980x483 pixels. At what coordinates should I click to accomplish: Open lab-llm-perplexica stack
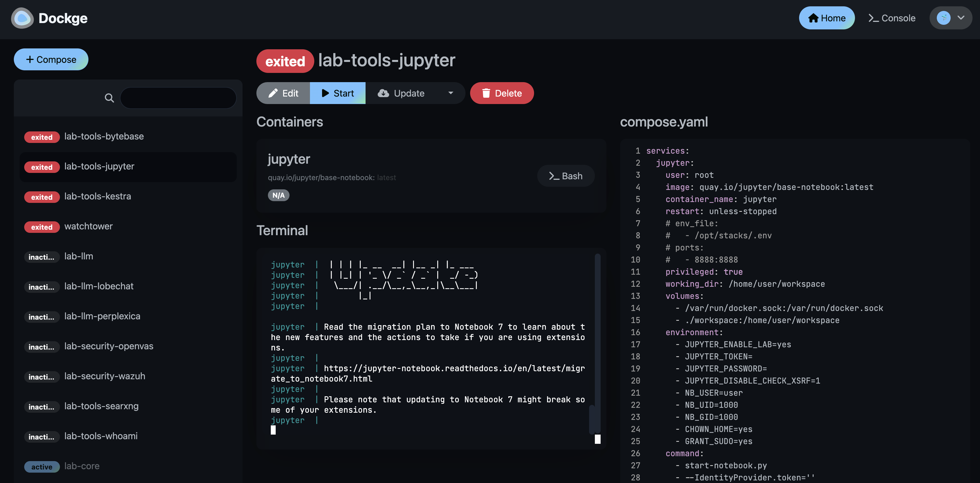pyautogui.click(x=128, y=317)
